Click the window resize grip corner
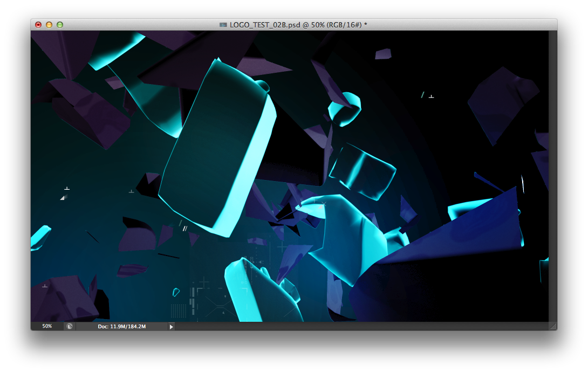588x373 pixels. (x=553, y=326)
